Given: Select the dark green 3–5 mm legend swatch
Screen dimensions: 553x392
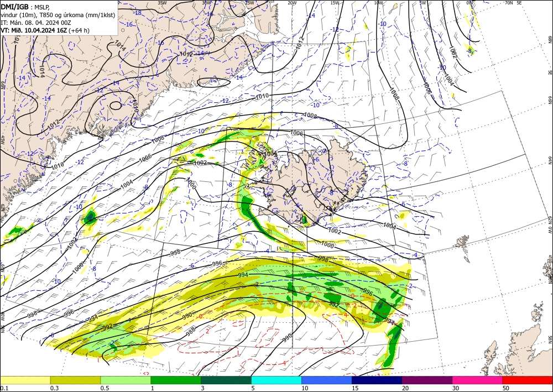Looking at the screenshot, I should [226, 380].
